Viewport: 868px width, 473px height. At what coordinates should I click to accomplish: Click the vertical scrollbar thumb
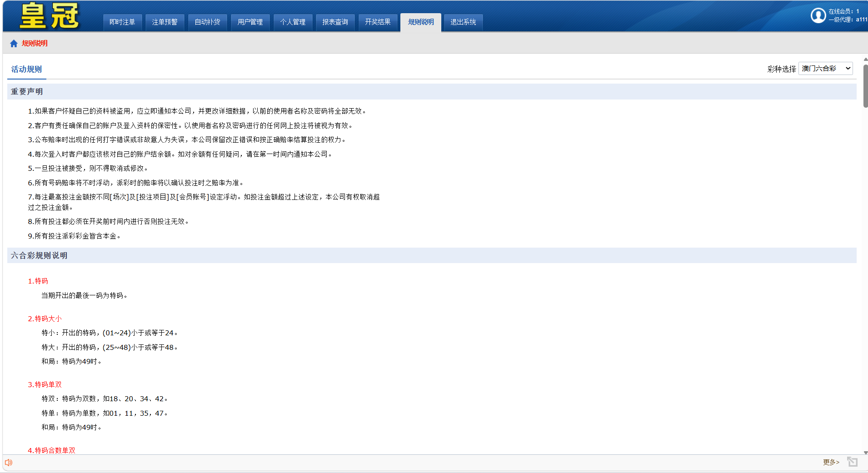click(865, 85)
